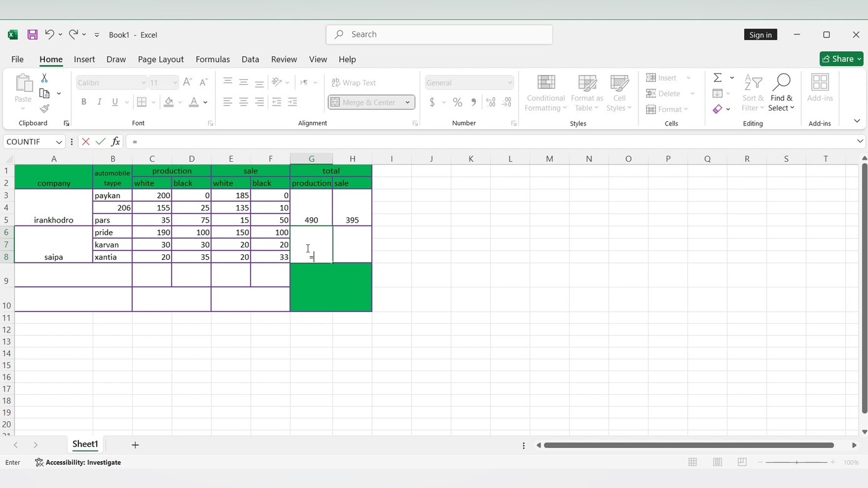Open Format as Table gallery
Image resolution: width=868 pixels, height=488 pixels.
587,93
